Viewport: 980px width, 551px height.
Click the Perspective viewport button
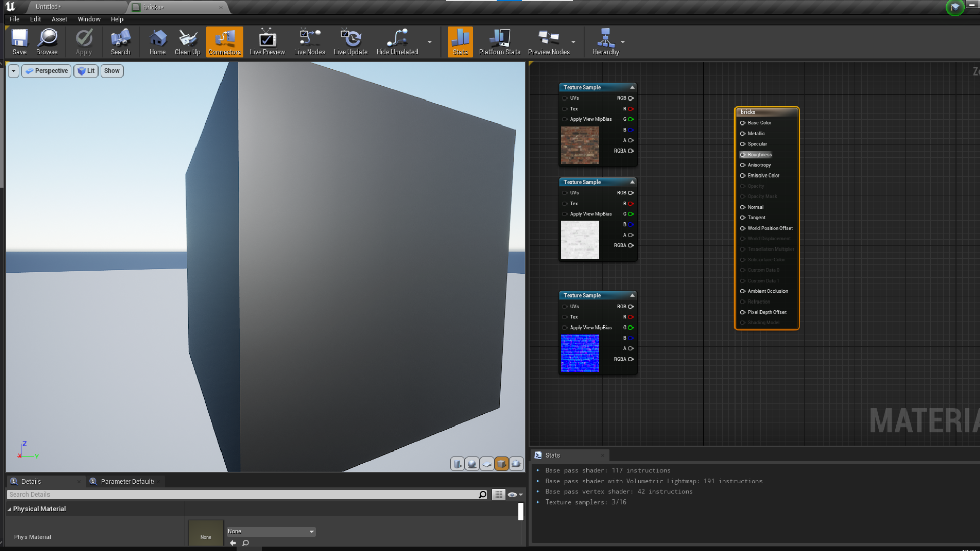pos(46,71)
